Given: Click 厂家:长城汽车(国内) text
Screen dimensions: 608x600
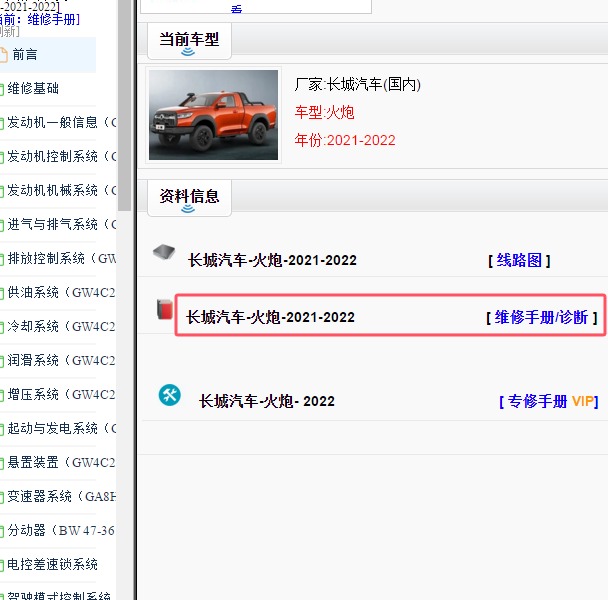Looking at the screenshot, I should [358, 84].
